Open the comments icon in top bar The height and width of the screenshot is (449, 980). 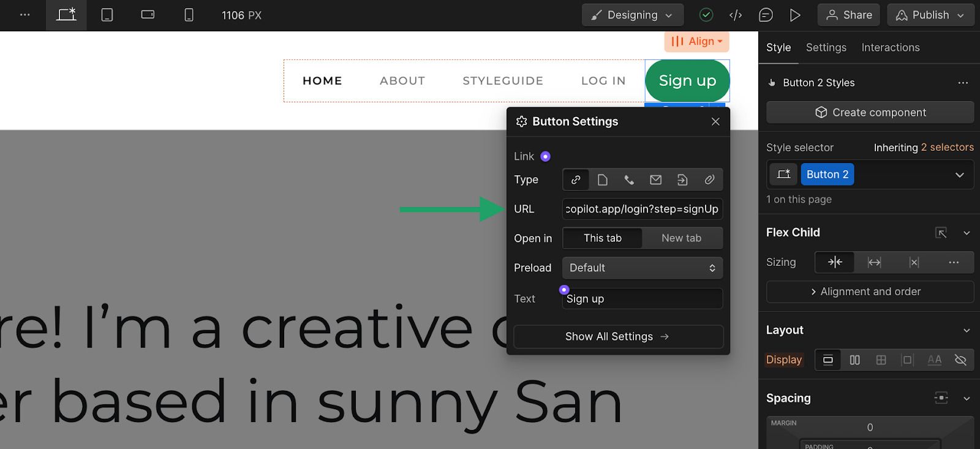(x=765, y=15)
